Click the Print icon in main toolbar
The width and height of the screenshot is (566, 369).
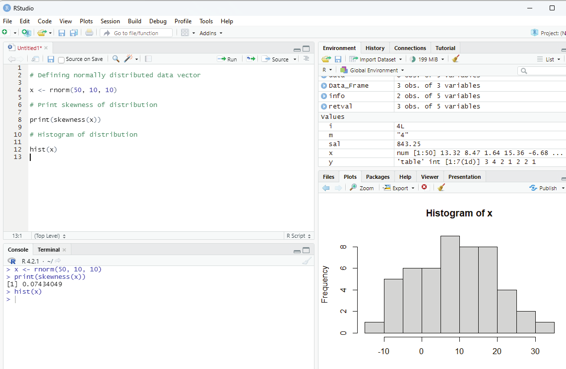pos(89,33)
